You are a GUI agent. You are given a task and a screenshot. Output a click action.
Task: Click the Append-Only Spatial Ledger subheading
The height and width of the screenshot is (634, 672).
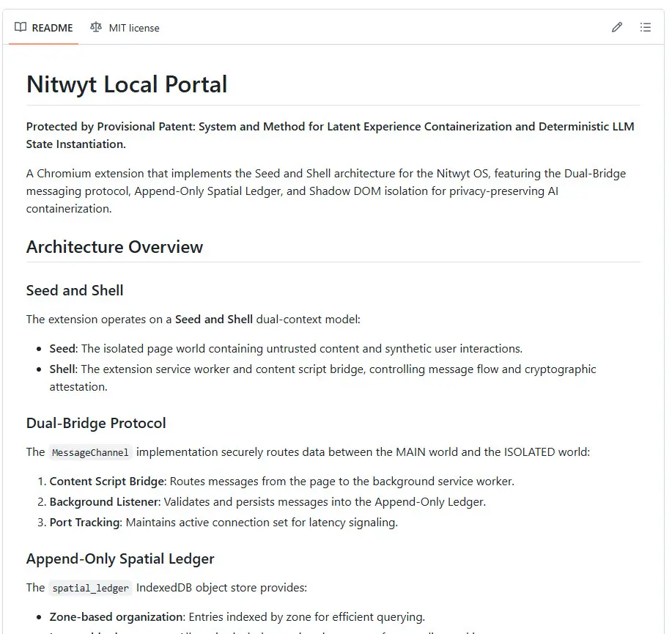[120, 559]
